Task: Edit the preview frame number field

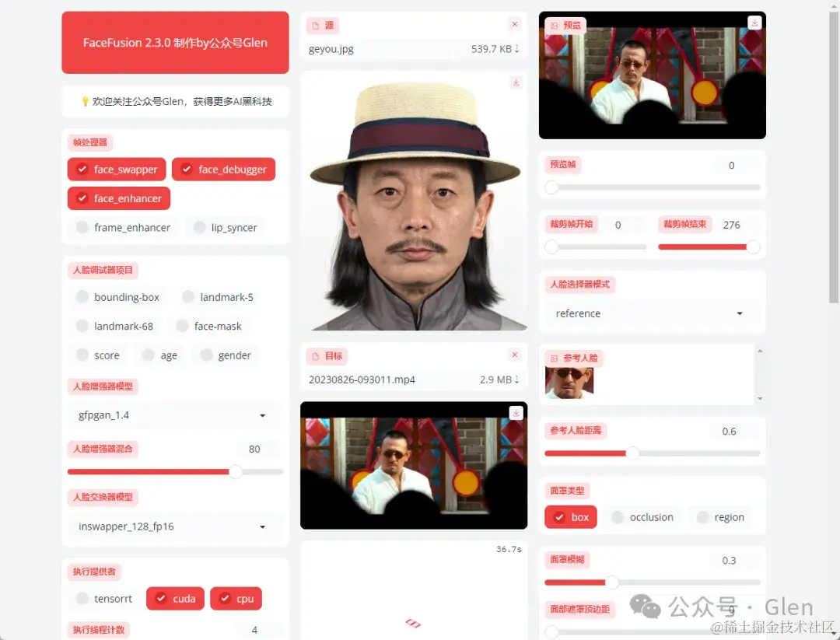Action: 737,166
